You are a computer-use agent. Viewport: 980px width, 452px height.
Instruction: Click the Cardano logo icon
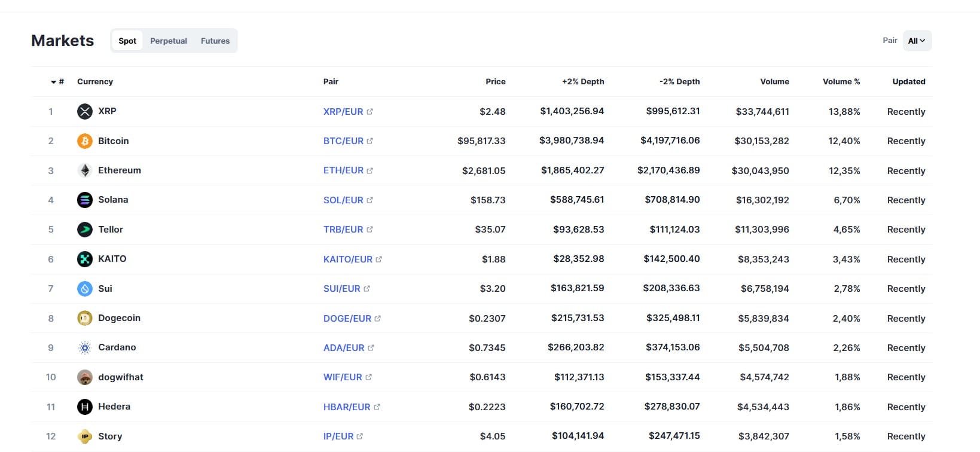(85, 347)
